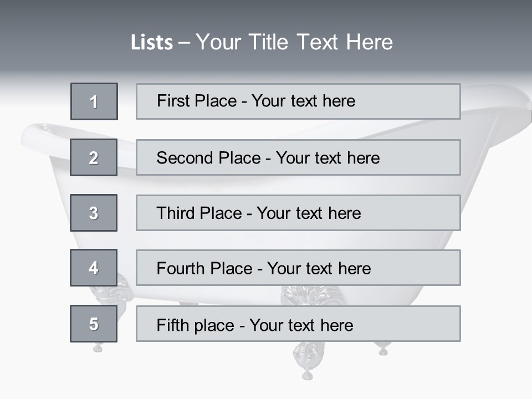Select the "Second Place" text bar
The image size is (532, 399).
pos(298,157)
